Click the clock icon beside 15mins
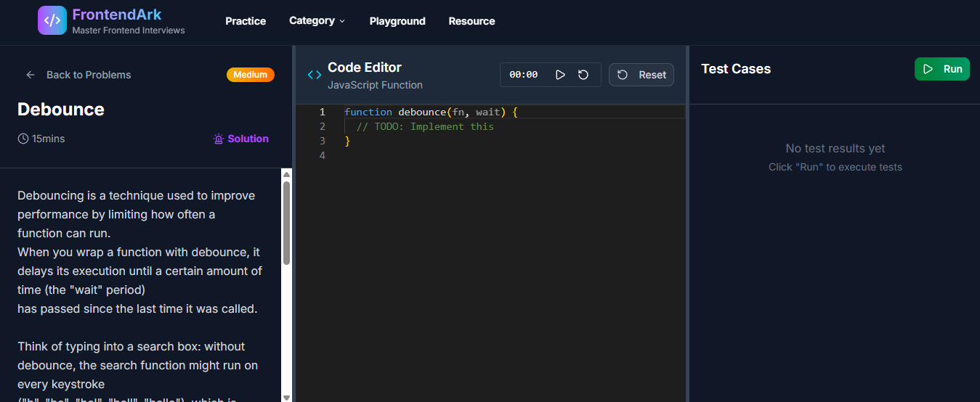Screen dimensions: 980x402 point(23,139)
